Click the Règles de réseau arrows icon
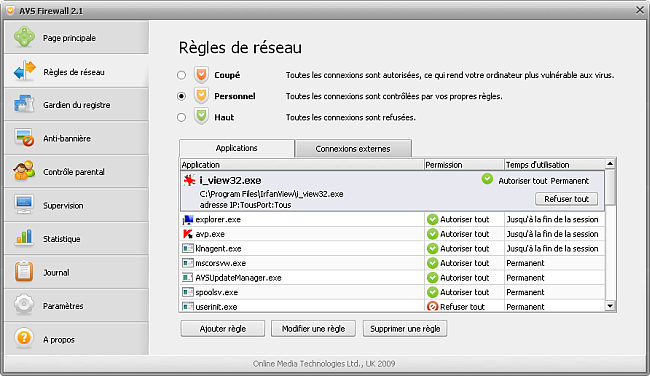 pyautogui.click(x=24, y=71)
